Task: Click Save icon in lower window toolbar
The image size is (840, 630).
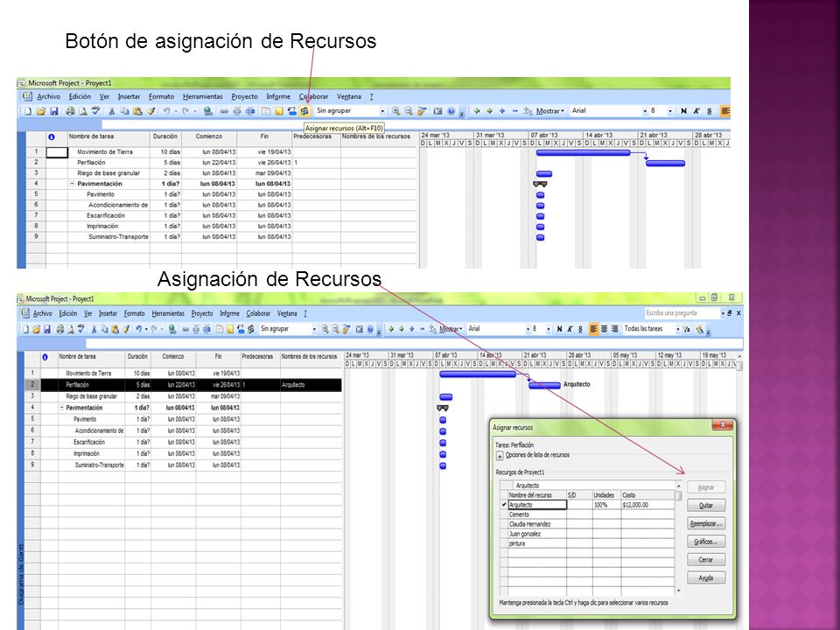Action: (47, 329)
